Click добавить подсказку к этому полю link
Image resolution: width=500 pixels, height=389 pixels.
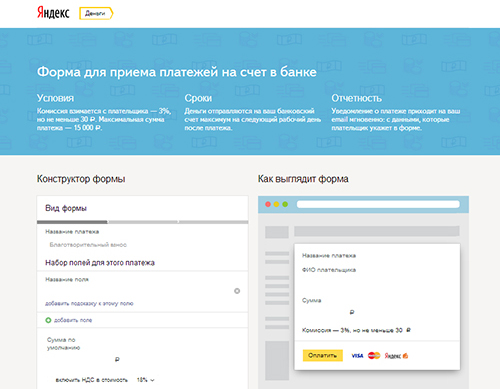tap(89, 304)
